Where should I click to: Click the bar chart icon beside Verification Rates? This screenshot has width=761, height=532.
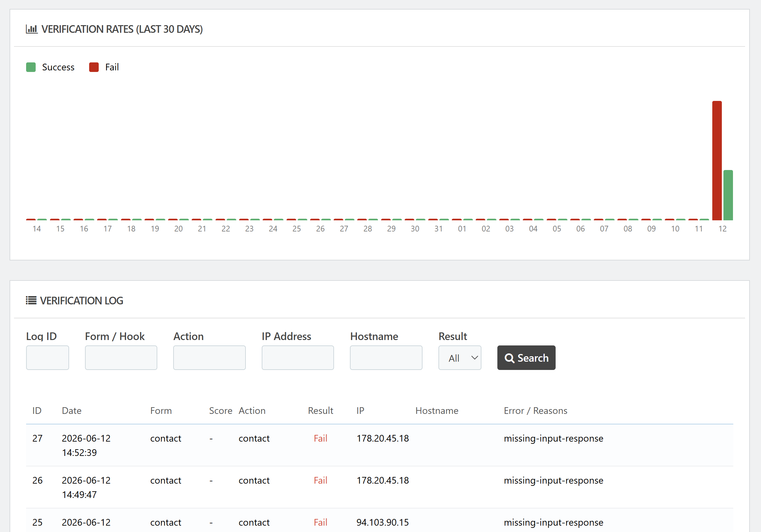32,29
